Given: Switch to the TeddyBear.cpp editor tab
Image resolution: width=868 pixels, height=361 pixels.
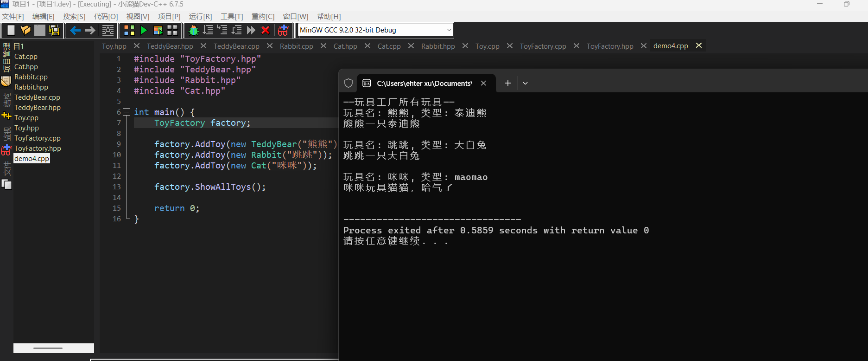Looking at the screenshot, I should [236, 46].
